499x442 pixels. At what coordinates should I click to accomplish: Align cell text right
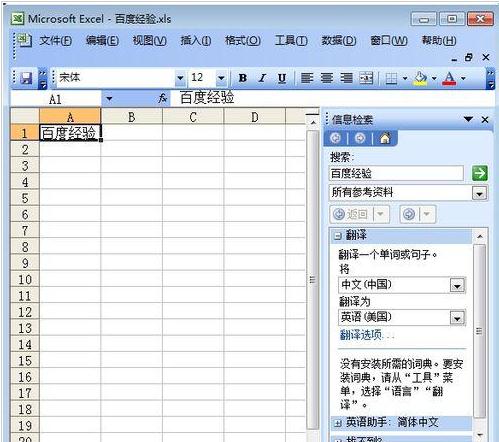click(x=346, y=78)
